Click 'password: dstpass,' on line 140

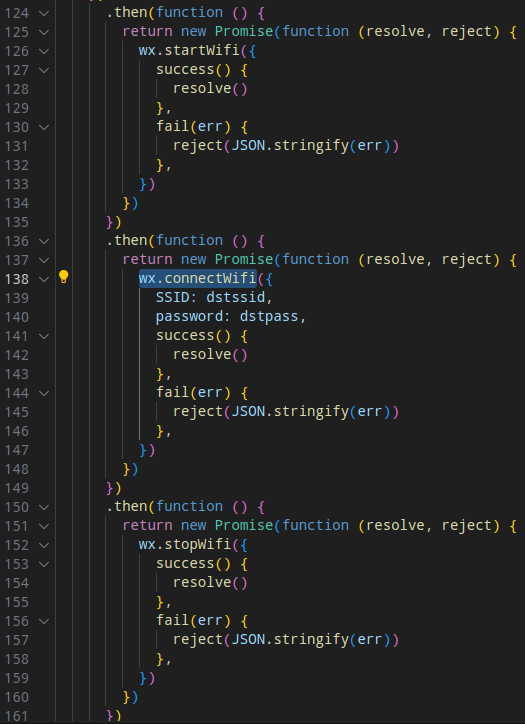click(231, 317)
